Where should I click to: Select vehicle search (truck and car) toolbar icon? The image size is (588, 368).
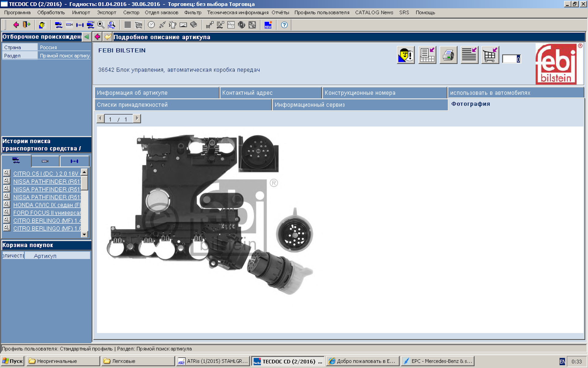(58, 25)
